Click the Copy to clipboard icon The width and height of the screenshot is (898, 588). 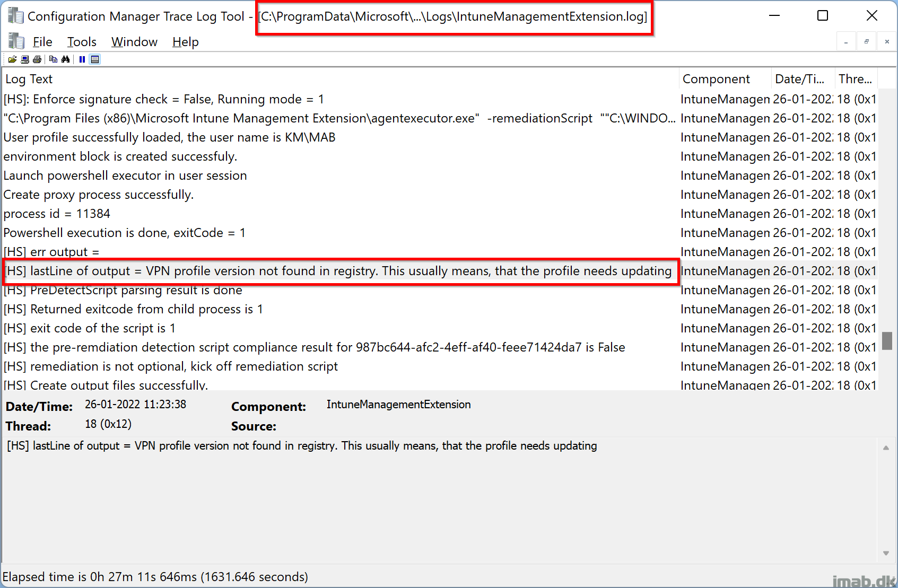pyautogui.click(x=53, y=59)
